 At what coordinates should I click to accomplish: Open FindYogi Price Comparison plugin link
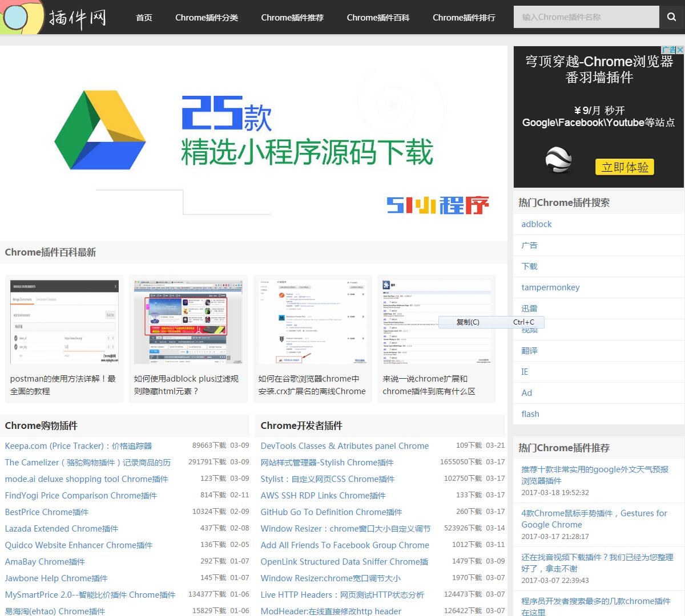click(x=80, y=496)
